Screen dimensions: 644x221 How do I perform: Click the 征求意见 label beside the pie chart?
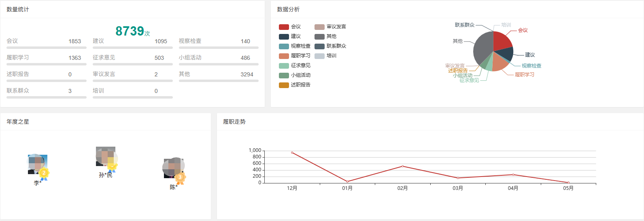[469, 80]
